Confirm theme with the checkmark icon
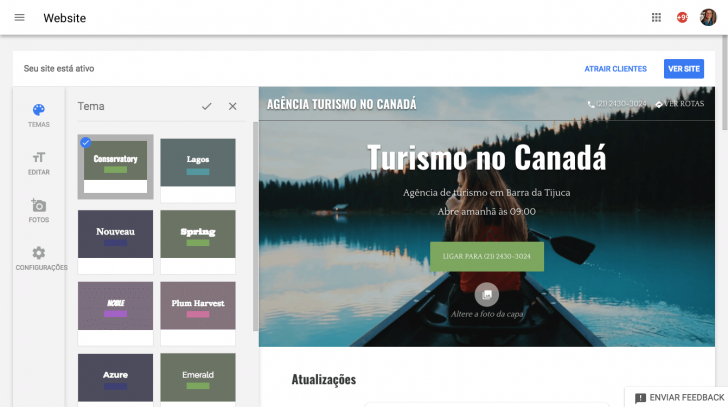 [206, 106]
